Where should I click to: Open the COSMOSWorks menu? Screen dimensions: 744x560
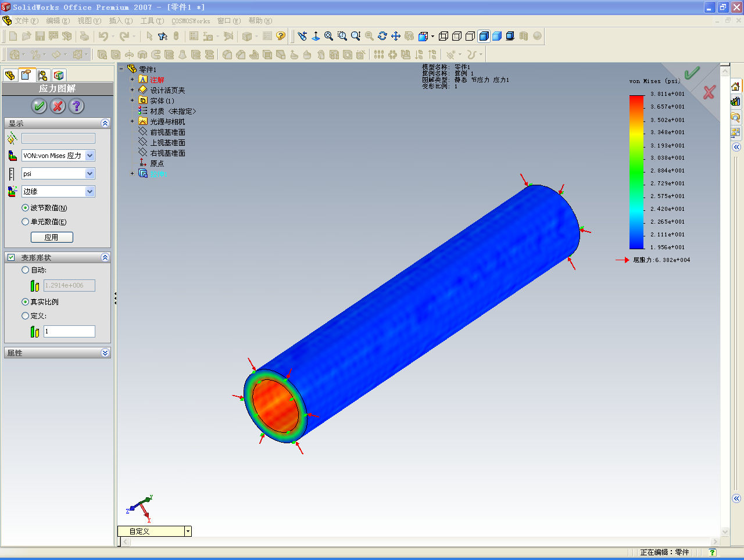pos(191,21)
